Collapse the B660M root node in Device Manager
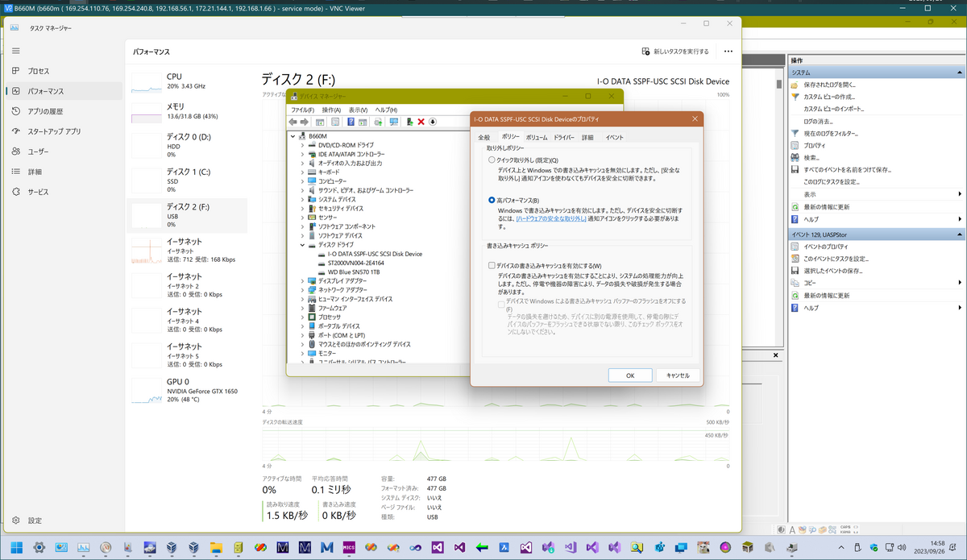This screenshot has width=967, height=560. (294, 136)
